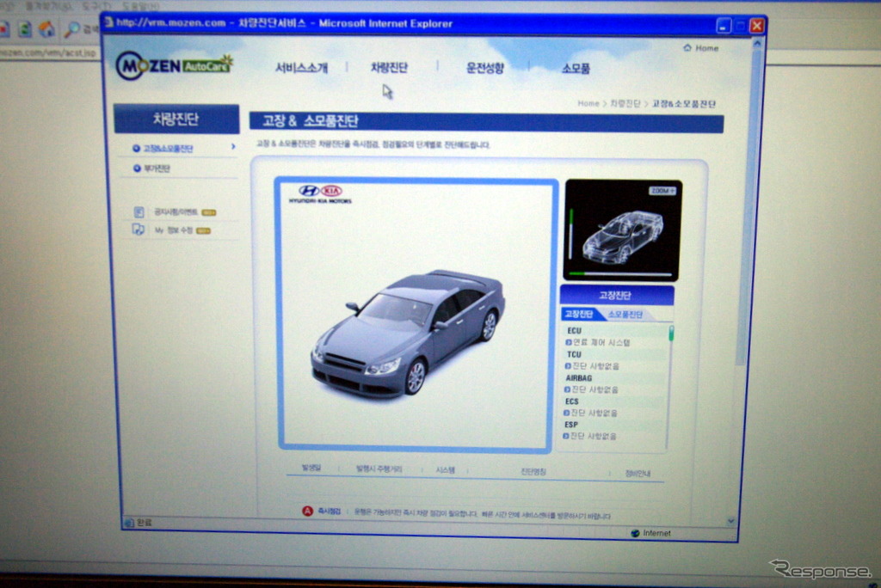This screenshot has height=588, width=881.
Task: Expand the ECU 연료 제어 시스템 entry
Action: coord(568,342)
